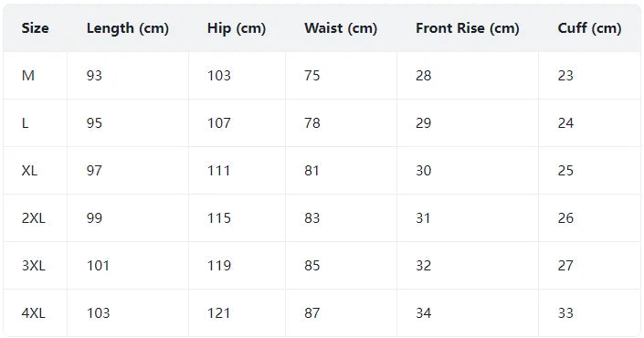Click hip value 121 in 4XL row
The height and width of the screenshot is (338, 644).
[219, 313]
